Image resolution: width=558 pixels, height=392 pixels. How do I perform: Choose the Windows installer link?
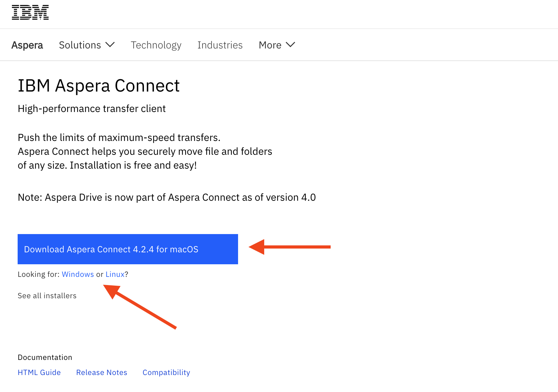click(x=78, y=274)
